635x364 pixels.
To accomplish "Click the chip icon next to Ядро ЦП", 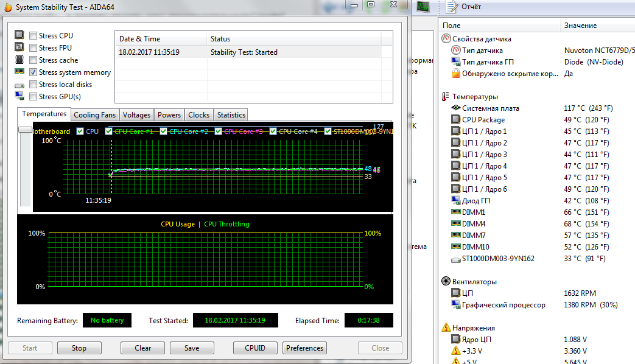I will (456, 339).
